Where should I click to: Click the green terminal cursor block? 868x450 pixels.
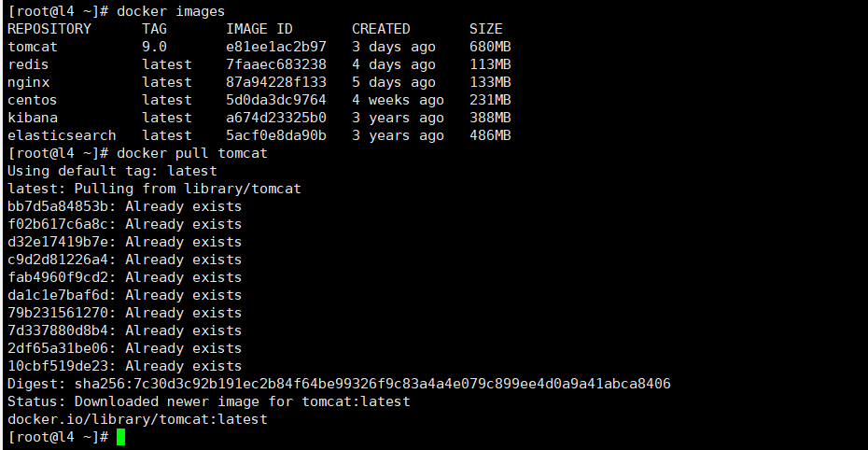(x=121, y=437)
